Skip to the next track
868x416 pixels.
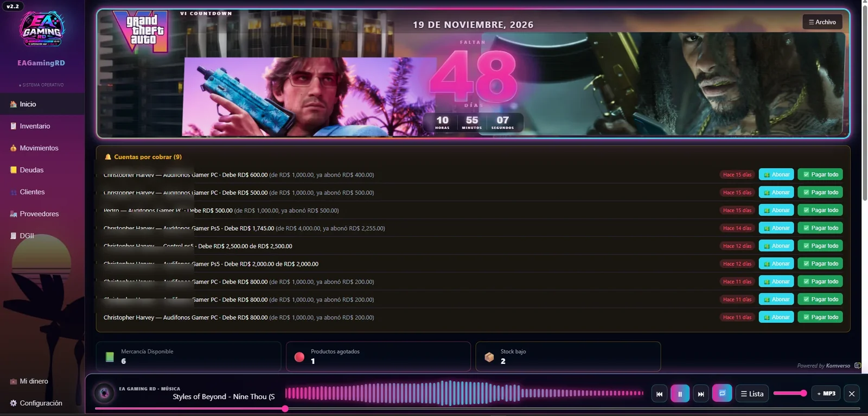pos(701,394)
